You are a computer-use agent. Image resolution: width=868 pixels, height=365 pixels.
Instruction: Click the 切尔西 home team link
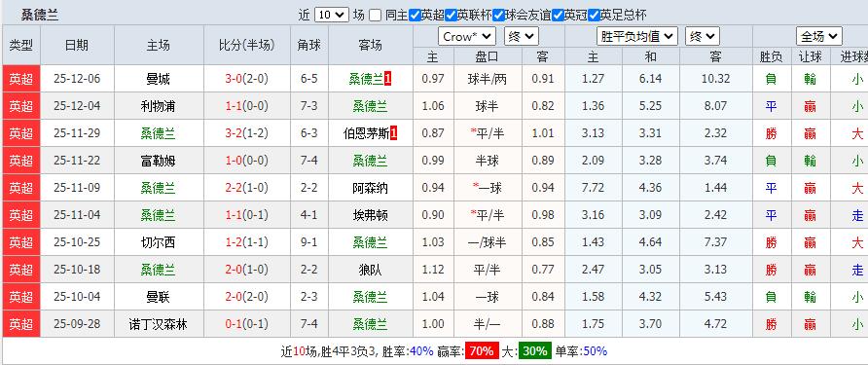[159, 242]
